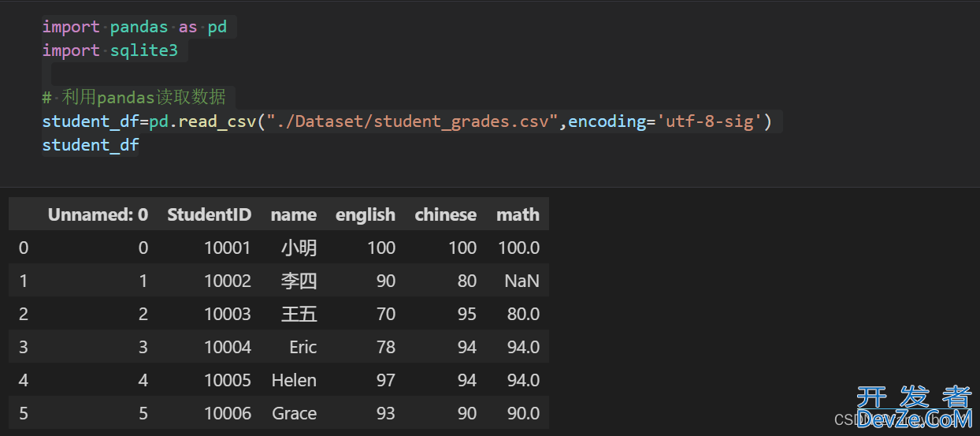Click chinese score 90 in Grace's row
Screen dimensions: 980x436
tap(467, 413)
